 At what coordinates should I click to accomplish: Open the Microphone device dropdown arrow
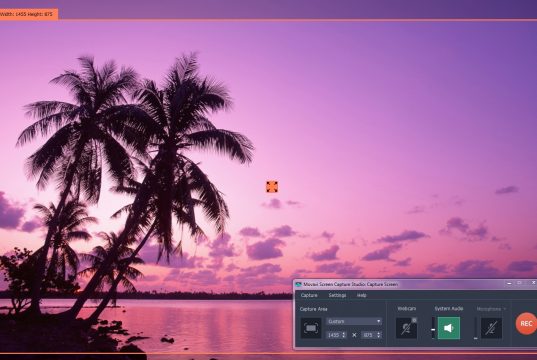click(x=504, y=309)
